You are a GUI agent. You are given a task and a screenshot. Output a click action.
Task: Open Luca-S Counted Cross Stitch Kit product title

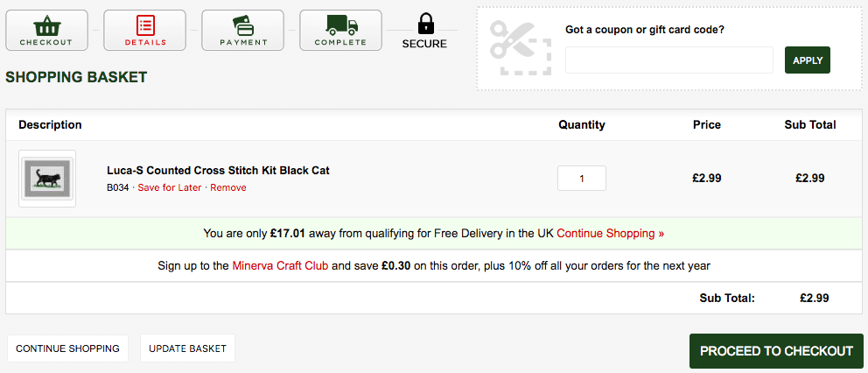click(218, 170)
